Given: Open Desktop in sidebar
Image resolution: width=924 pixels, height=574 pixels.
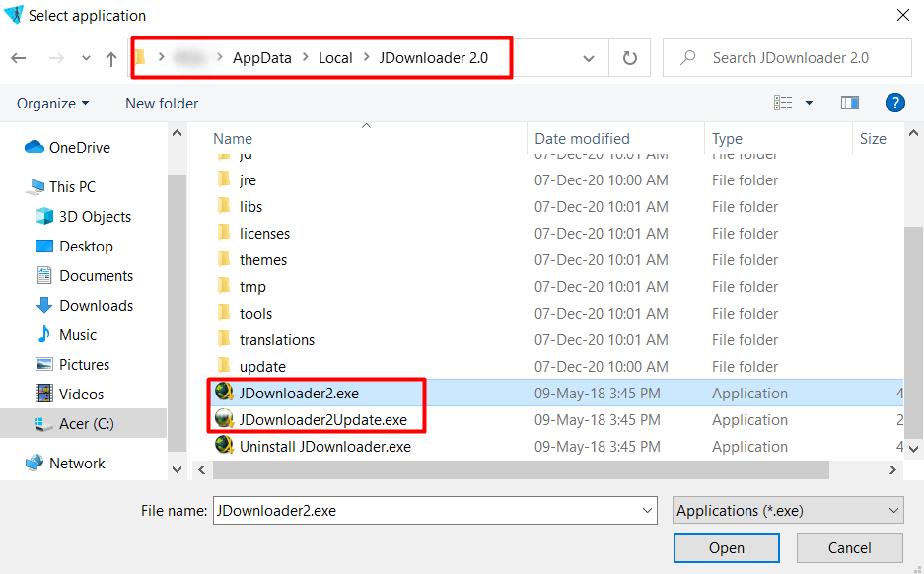Looking at the screenshot, I should point(74,246).
